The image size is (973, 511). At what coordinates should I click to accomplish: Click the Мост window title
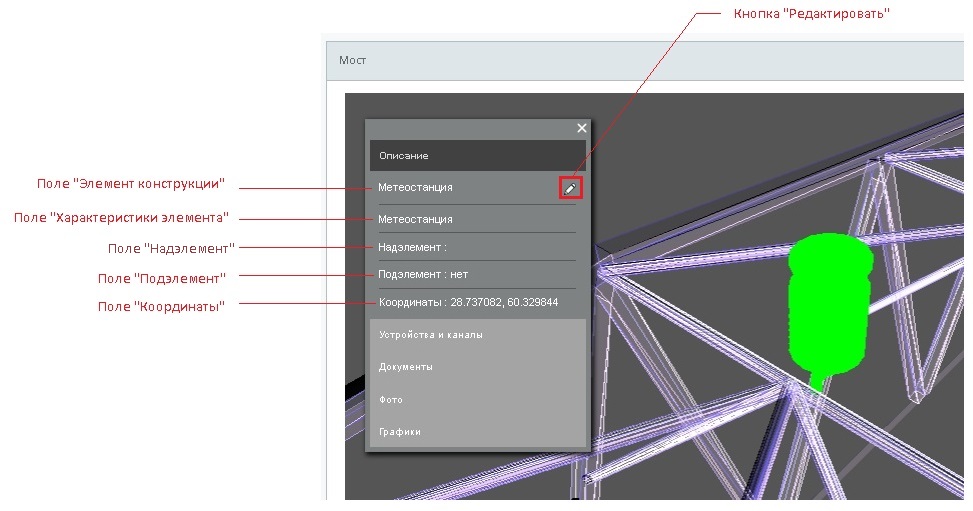(x=353, y=60)
